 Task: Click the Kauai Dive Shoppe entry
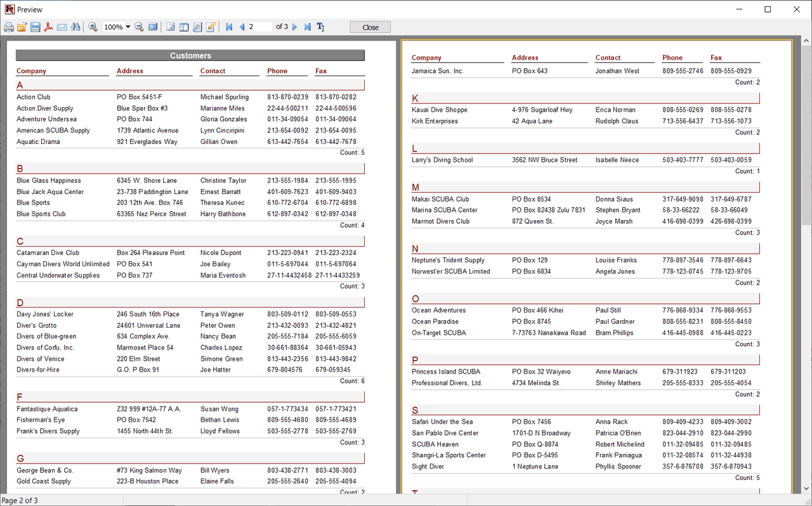pos(440,110)
